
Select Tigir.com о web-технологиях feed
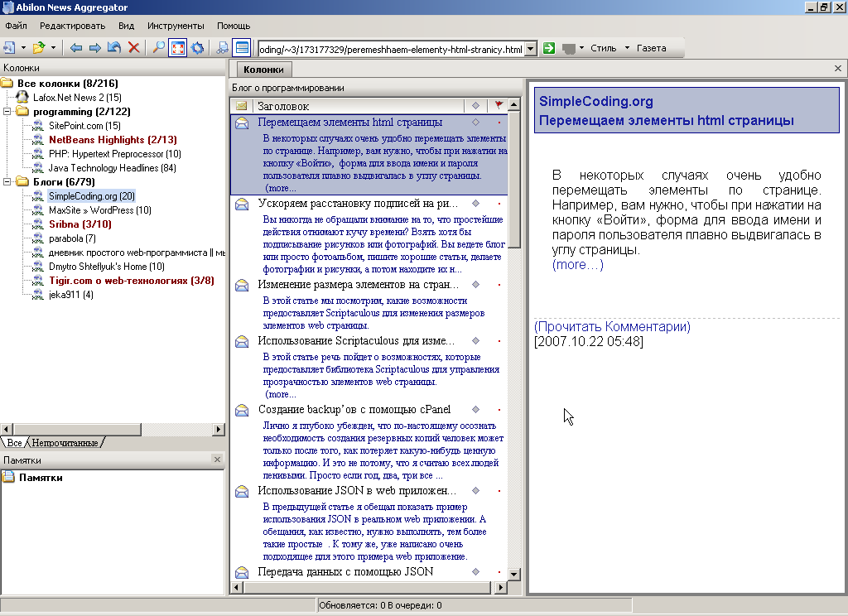(x=132, y=280)
